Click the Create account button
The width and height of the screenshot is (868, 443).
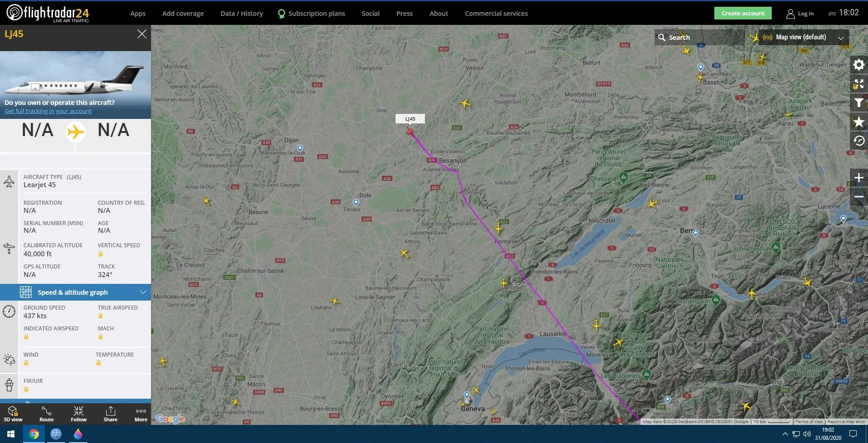pos(743,13)
